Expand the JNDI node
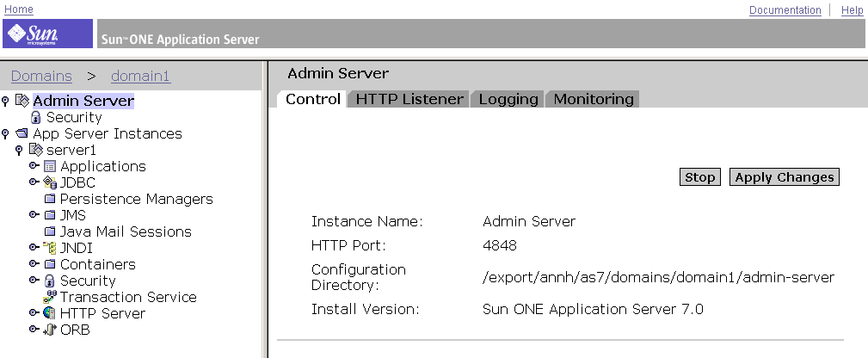The width and height of the screenshot is (868, 358). click(34, 247)
